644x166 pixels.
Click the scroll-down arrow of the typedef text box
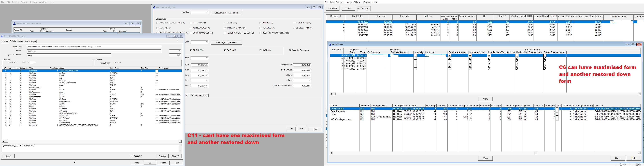point(180,151)
